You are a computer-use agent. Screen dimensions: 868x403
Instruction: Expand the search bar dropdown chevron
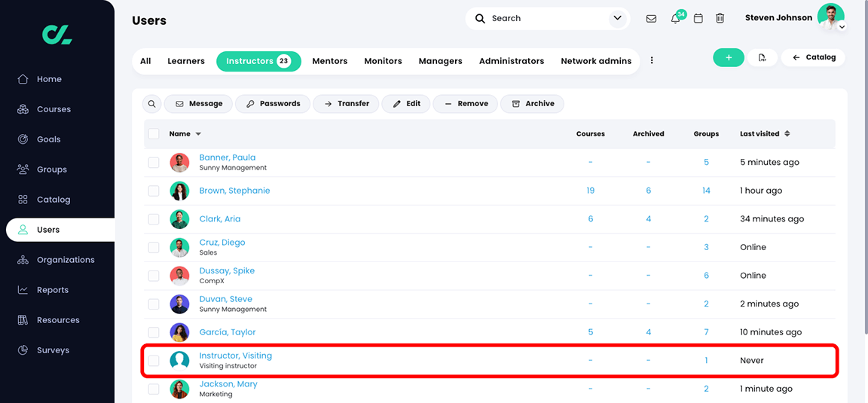tap(616, 18)
